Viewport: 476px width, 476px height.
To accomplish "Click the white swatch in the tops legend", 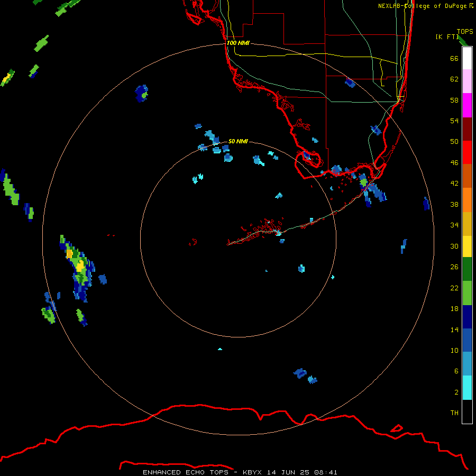I will tap(467, 58).
